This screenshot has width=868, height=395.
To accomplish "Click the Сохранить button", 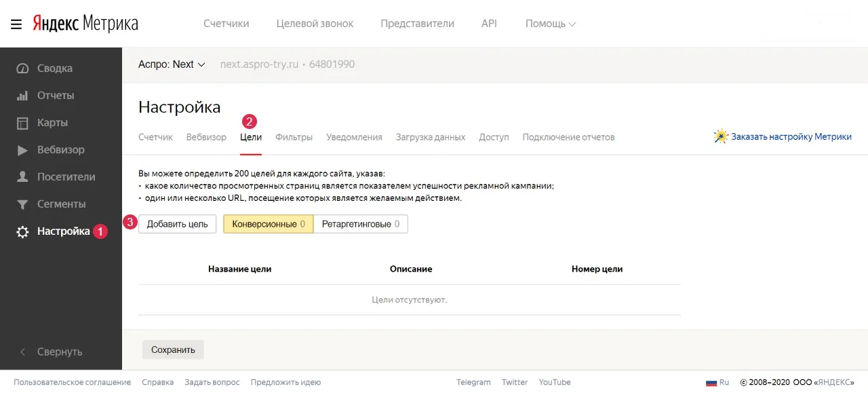I will pos(173,350).
